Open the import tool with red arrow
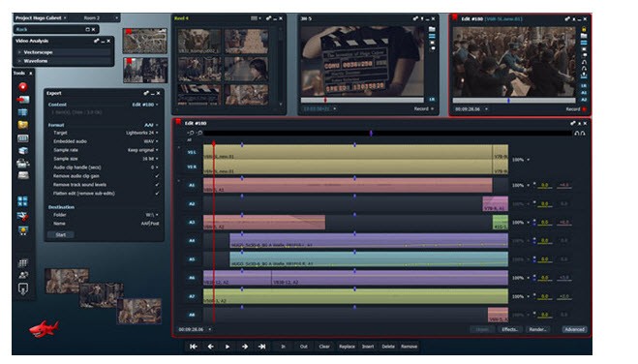Screen dimensions: 638x364 pyautogui.click(x=23, y=100)
